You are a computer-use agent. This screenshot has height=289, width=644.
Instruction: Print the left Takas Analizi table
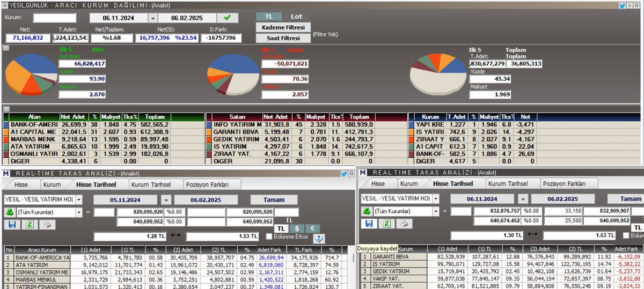point(47,224)
